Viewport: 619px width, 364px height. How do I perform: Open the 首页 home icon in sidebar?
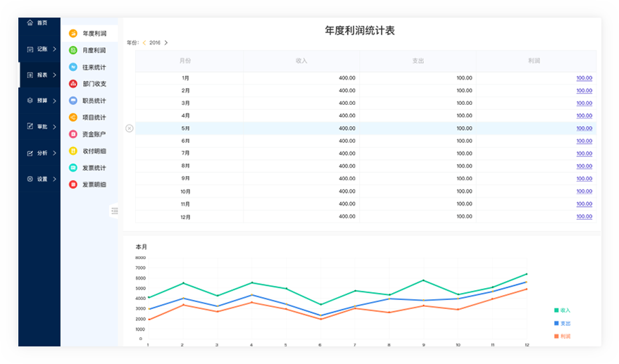[x=30, y=23]
